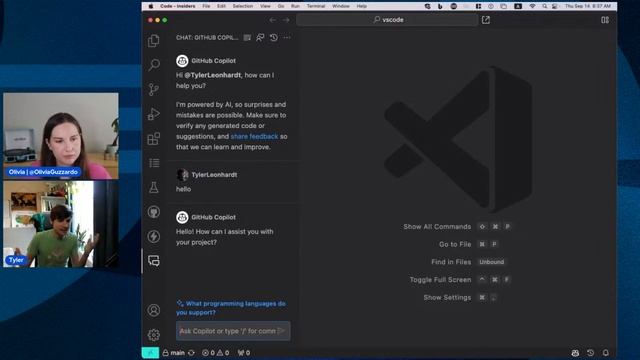Open the Manage gear icon
Image resolution: width=640 pixels, height=360 pixels.
coord(154,335)
